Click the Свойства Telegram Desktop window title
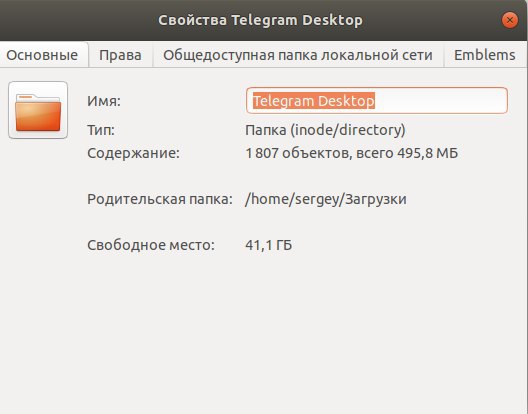The height and width of the screenshot is (414, 528). [x=260, y=20]
